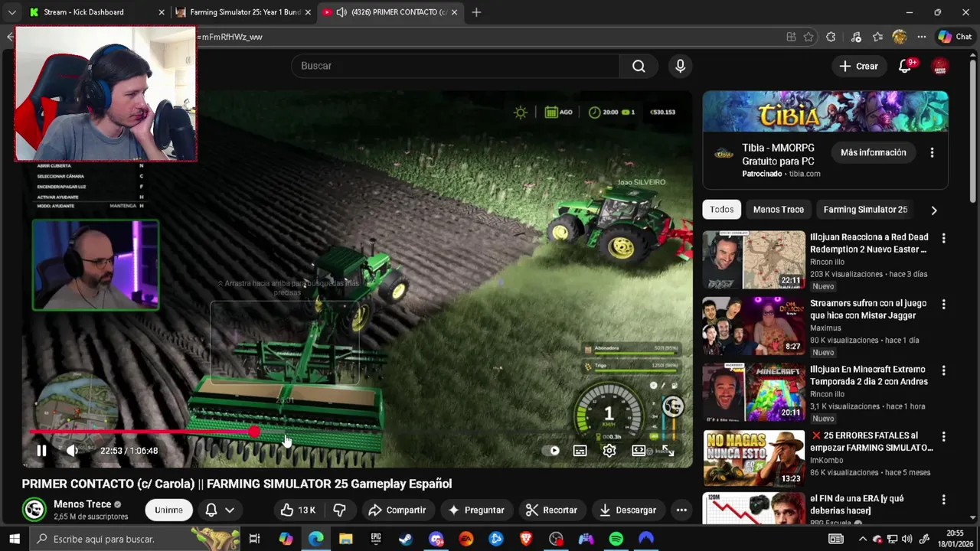
Task: Open Steam from the taskbar
Action: [406, 539]
